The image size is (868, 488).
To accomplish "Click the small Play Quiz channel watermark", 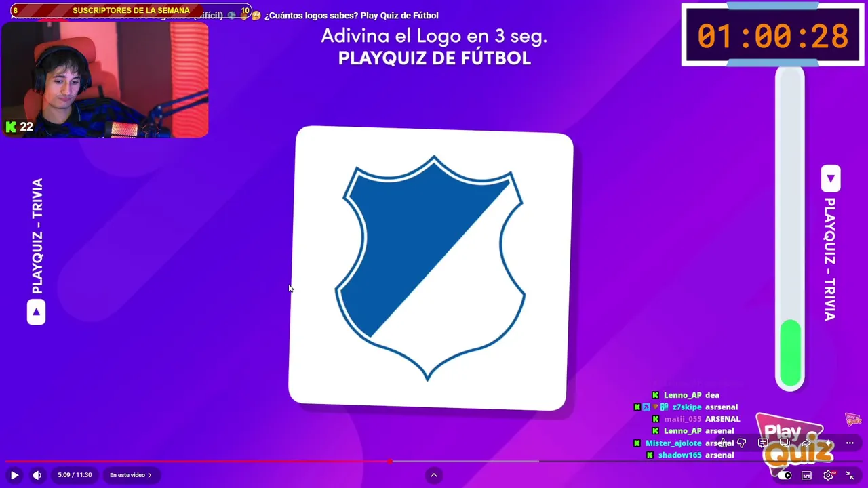I will [853, 420].
